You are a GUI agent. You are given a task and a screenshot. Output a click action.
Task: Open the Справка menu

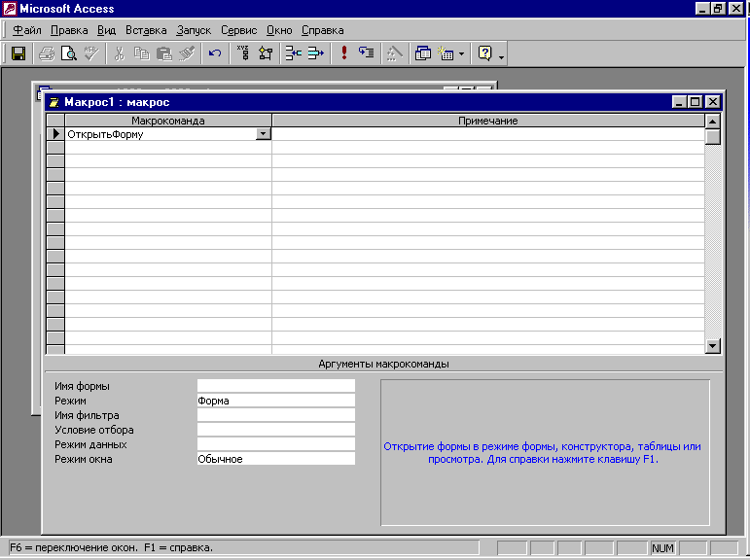[x=322, y=30]
